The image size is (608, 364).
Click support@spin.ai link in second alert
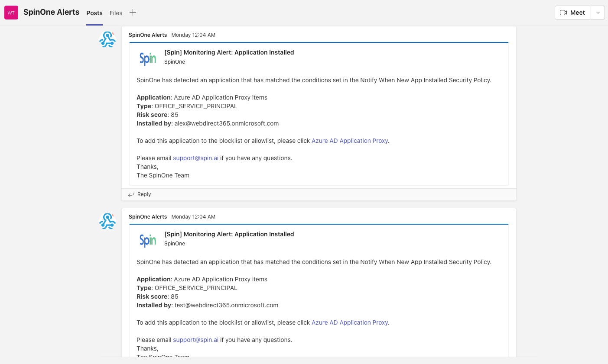point(195,340)
